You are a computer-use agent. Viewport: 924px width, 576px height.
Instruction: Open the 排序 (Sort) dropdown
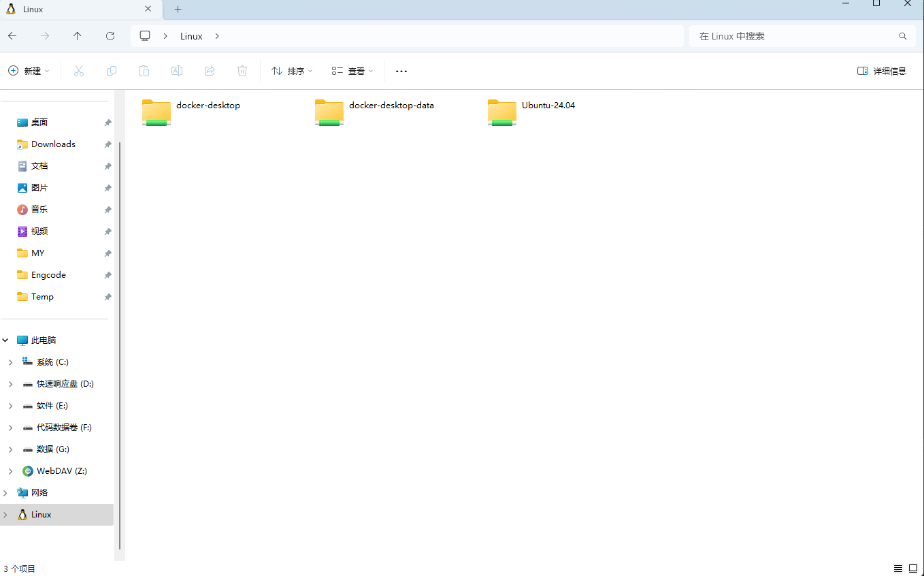pos(292,71)
